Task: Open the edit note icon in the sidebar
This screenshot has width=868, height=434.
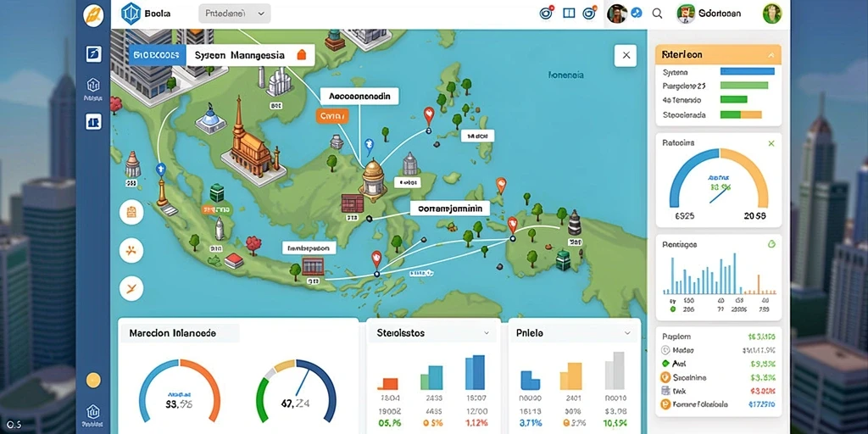Action: [x=93, y=53]
